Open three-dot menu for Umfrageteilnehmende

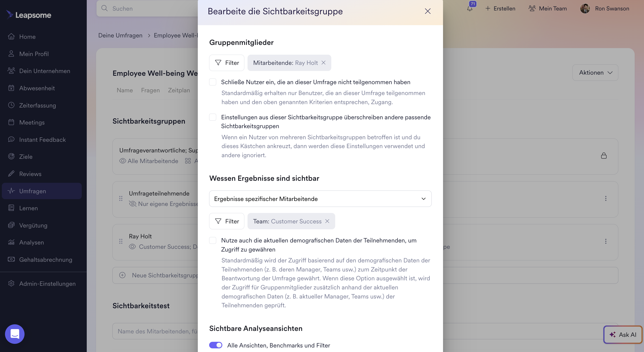(x=605, y=198)
